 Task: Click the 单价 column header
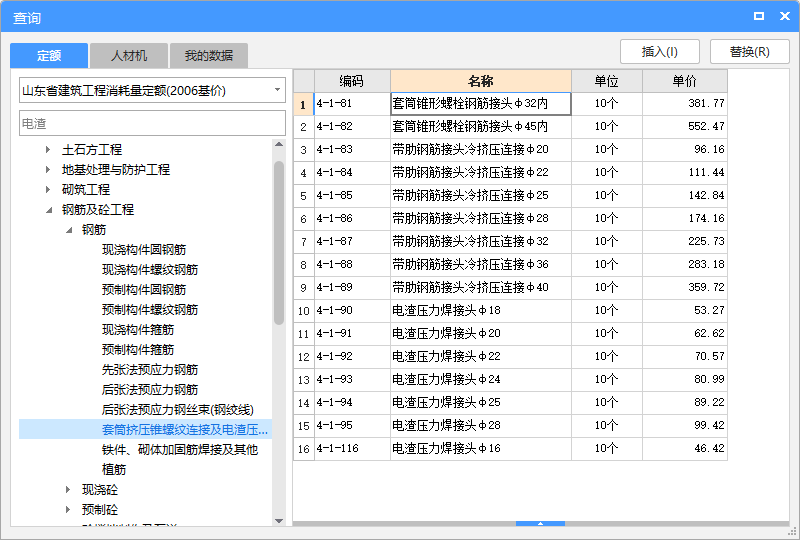[685, 81]
